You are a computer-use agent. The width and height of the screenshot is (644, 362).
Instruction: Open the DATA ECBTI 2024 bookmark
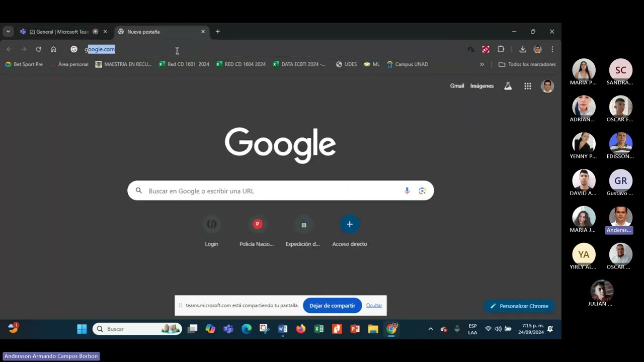click(299, 64)
